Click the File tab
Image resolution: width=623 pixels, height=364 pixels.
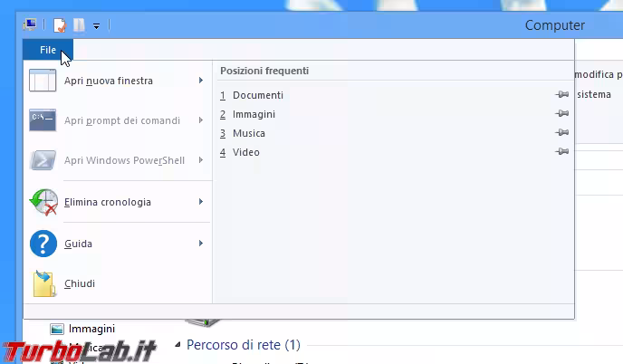48,50
